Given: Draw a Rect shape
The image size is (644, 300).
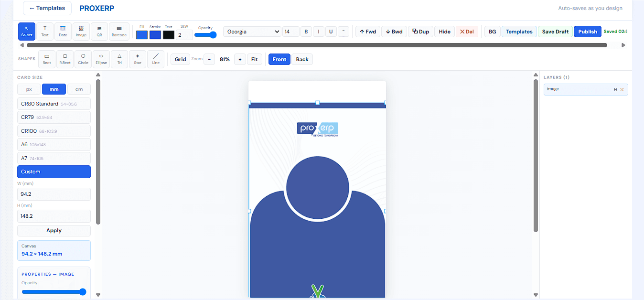Looking at the screenshot, I should point(47,59).
